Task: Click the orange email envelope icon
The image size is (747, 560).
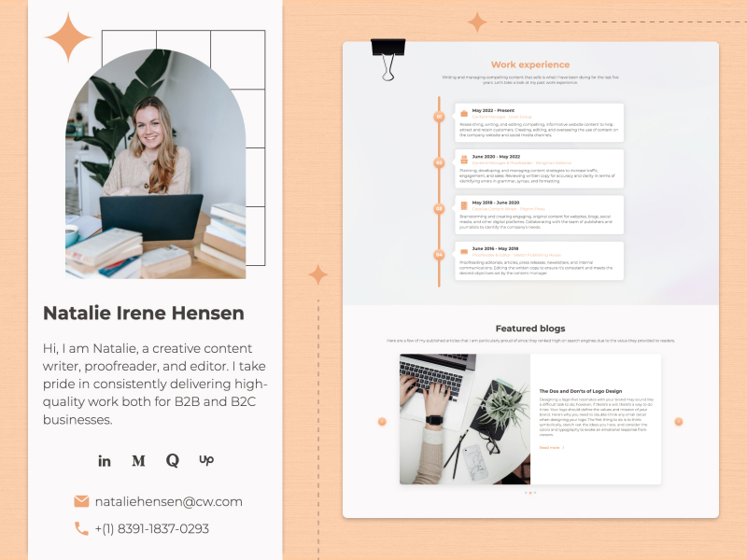Action: tap(80, 500)
